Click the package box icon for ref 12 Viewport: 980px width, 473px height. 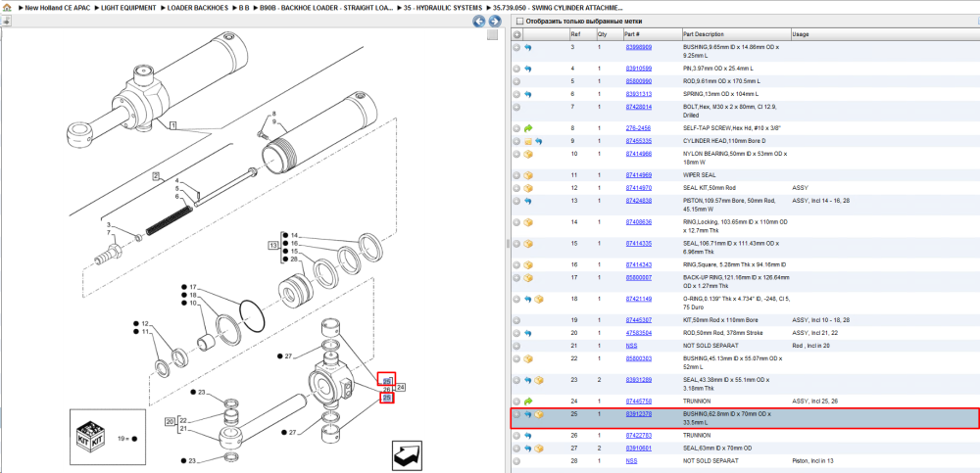(527, 187)
